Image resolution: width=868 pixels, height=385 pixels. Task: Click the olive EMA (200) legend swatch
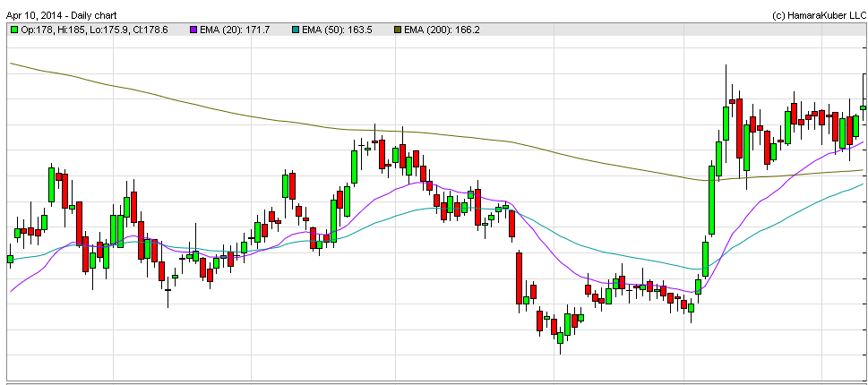coord(398,30)
